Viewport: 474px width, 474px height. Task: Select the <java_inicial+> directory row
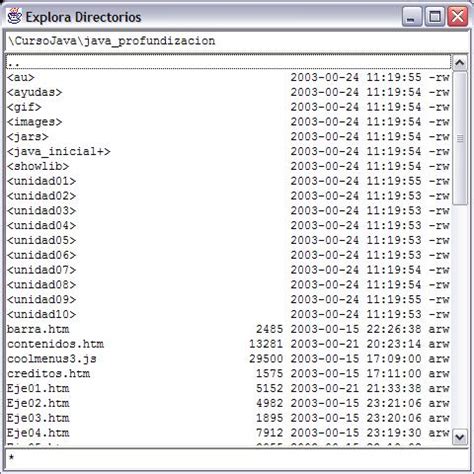tap(229, 151)
